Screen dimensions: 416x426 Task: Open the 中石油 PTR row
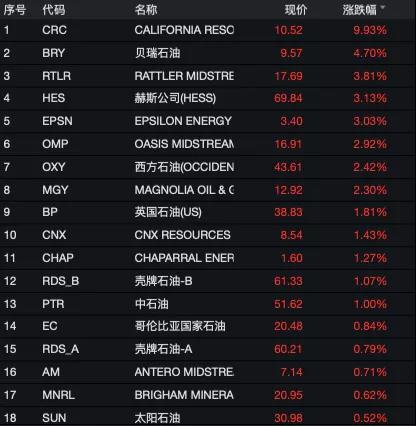pos(208,304)
